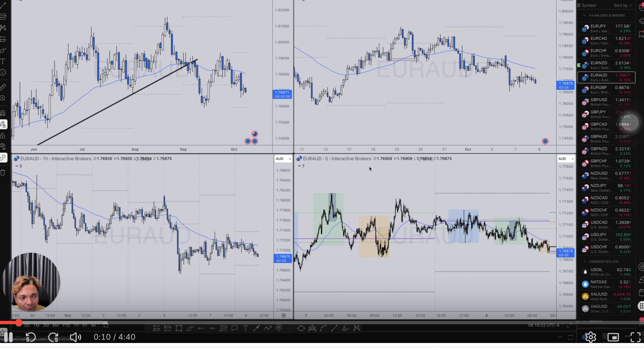
Task: Toggle magnet mode on
Action: [3, 113]
